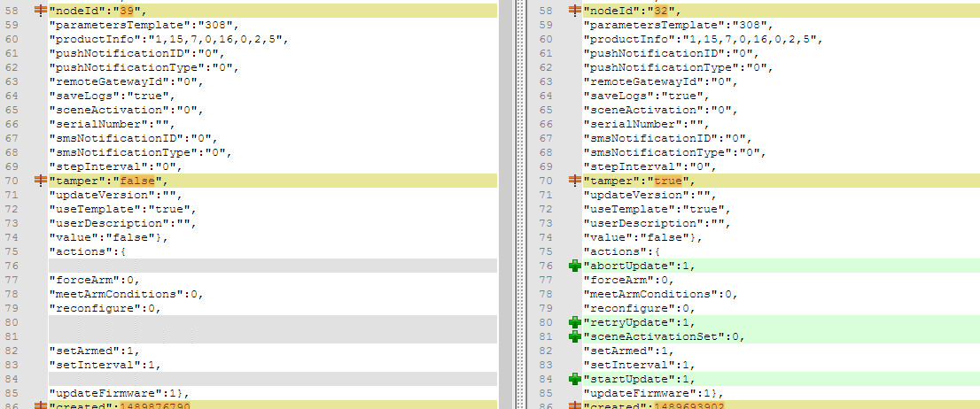Click the changed marker beside created 1489693902
Screen dimensions: 980x409
coord(575,405)
